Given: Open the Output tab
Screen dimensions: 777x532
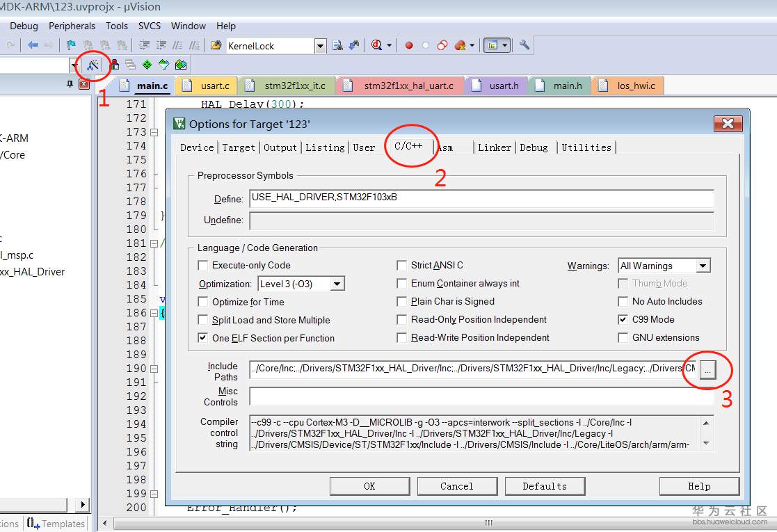Looking at the screenshot, I should [280, 147].
